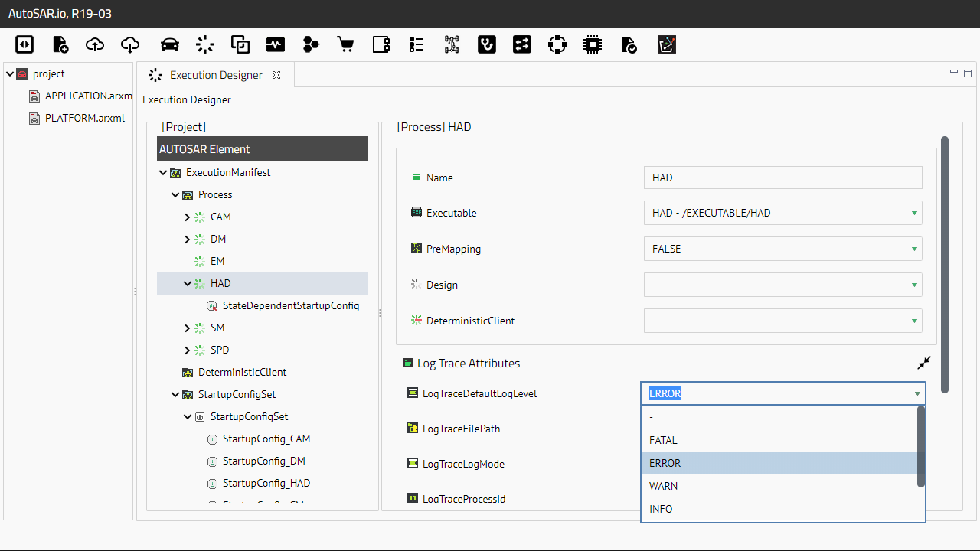
Task: Collapse the StartupConfigSet tree node
Action: 175,395
